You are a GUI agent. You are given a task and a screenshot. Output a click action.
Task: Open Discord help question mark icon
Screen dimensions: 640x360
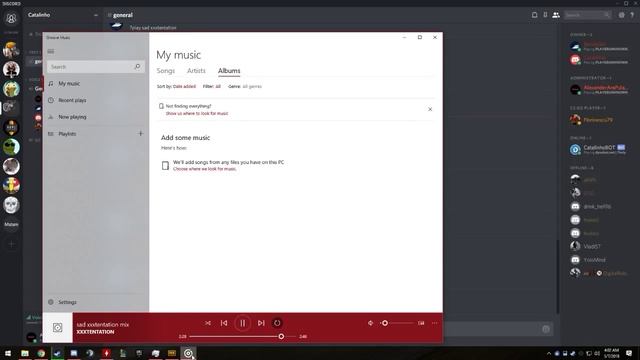[632, 15]
